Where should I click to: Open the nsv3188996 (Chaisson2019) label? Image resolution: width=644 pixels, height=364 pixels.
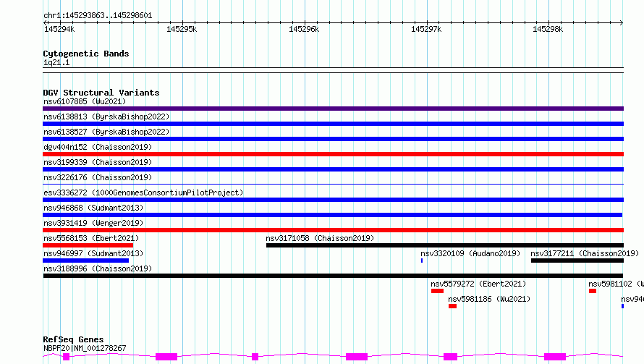[98, 268]
